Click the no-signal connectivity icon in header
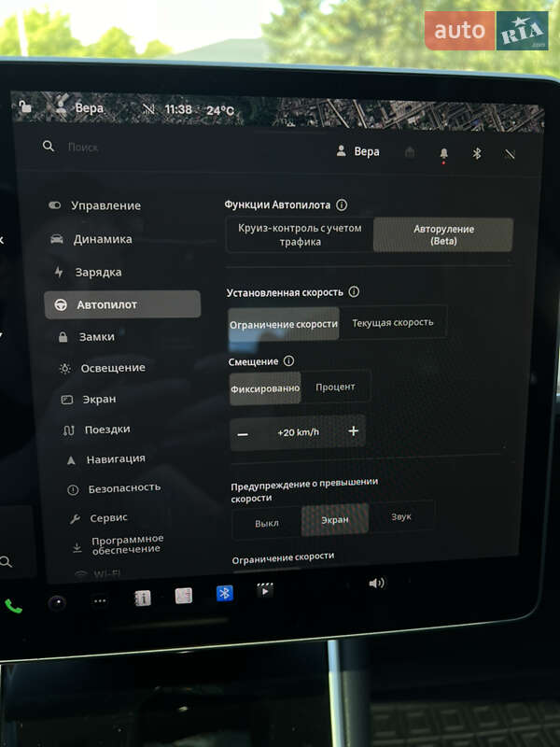Image resolution: width=560 pixels, height=747 pixels. [510, 154]
